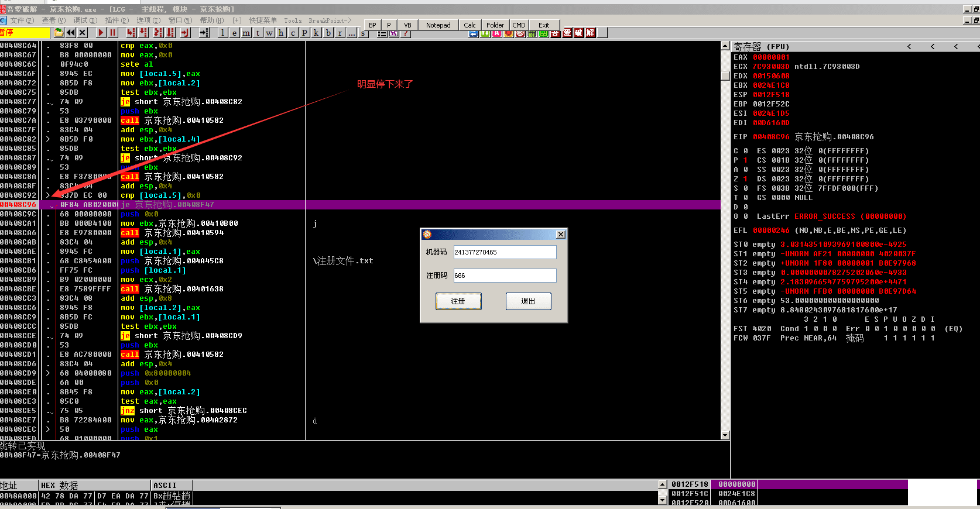The image size is (980, 509).
Task: Click 退出 button in registration dialog
Action: click(528, 301)
